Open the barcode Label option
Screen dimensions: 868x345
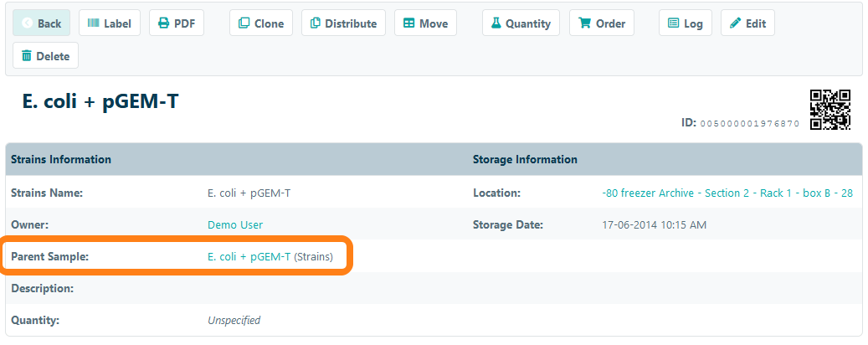point(110,23)
